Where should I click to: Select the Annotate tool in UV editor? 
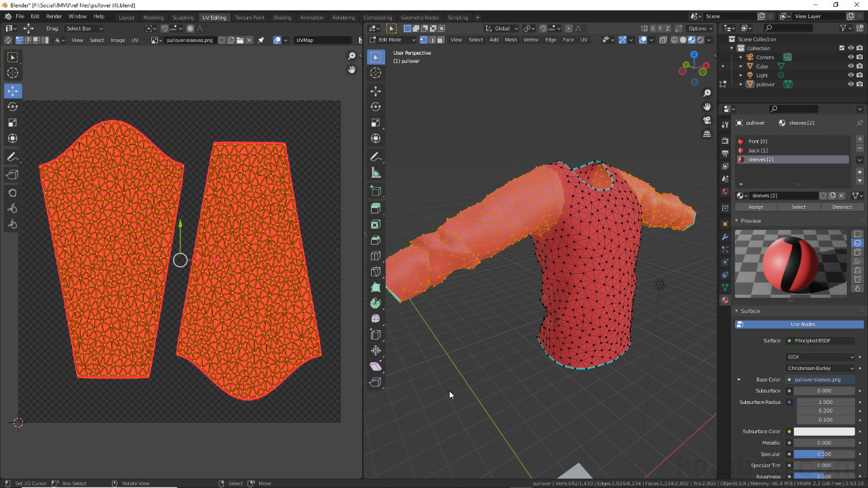point(12,157)
